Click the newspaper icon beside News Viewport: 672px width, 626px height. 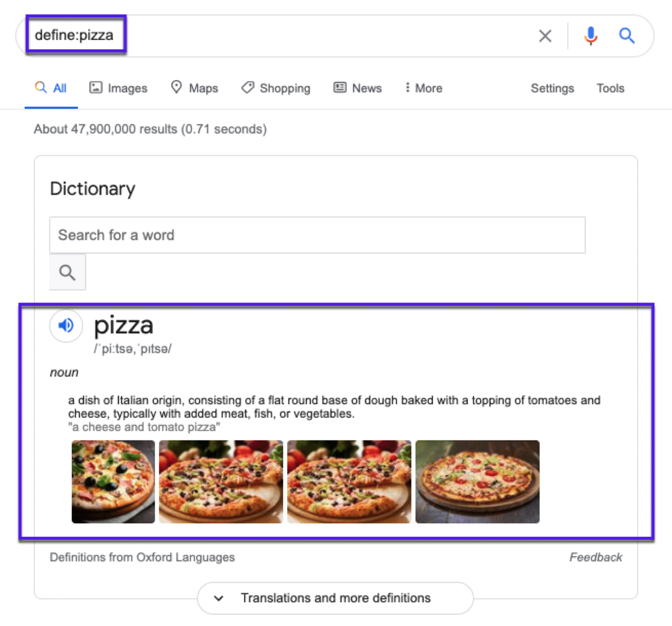coord(340,87)
